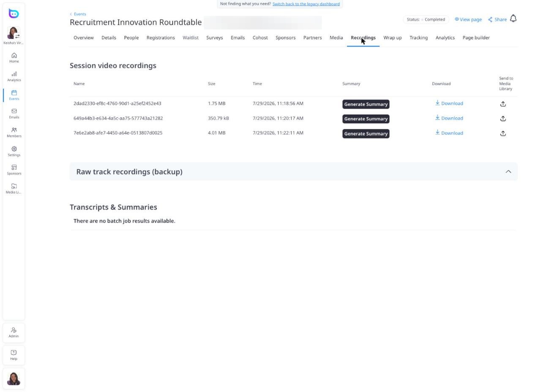Click the time 7/29/2026, 11:20:17 AM
The image size is (560, 392).
[x=278, y=118]
